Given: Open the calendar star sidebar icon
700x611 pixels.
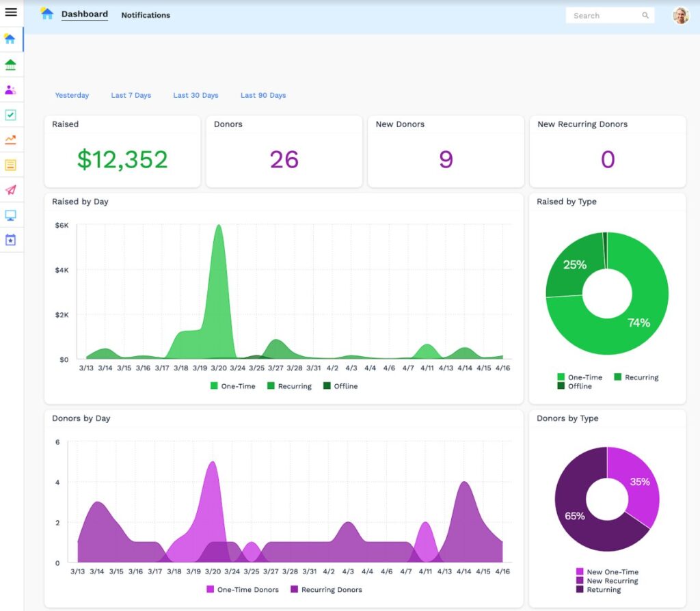Looking at the screenshot, I should tap(10, 240).
